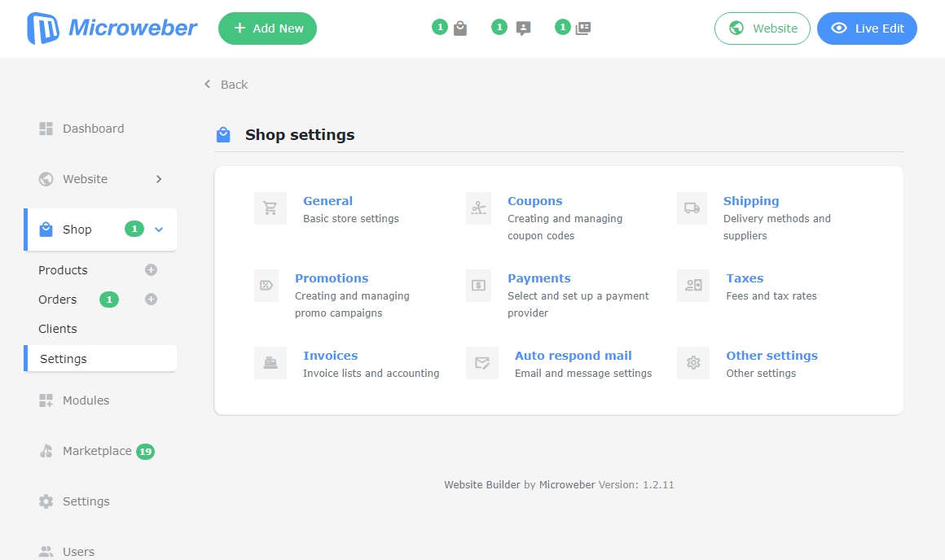
Task: Open Products in the Shop submenu
Action: [63, 270]
